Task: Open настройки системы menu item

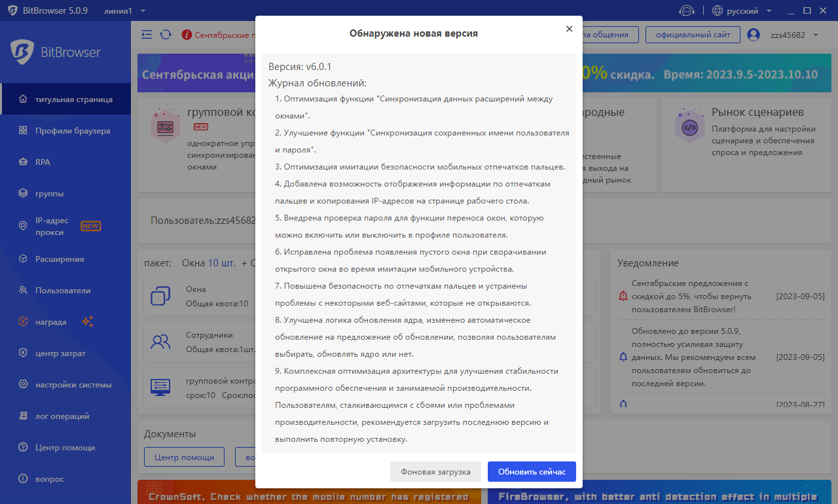Action: point(65,385)
